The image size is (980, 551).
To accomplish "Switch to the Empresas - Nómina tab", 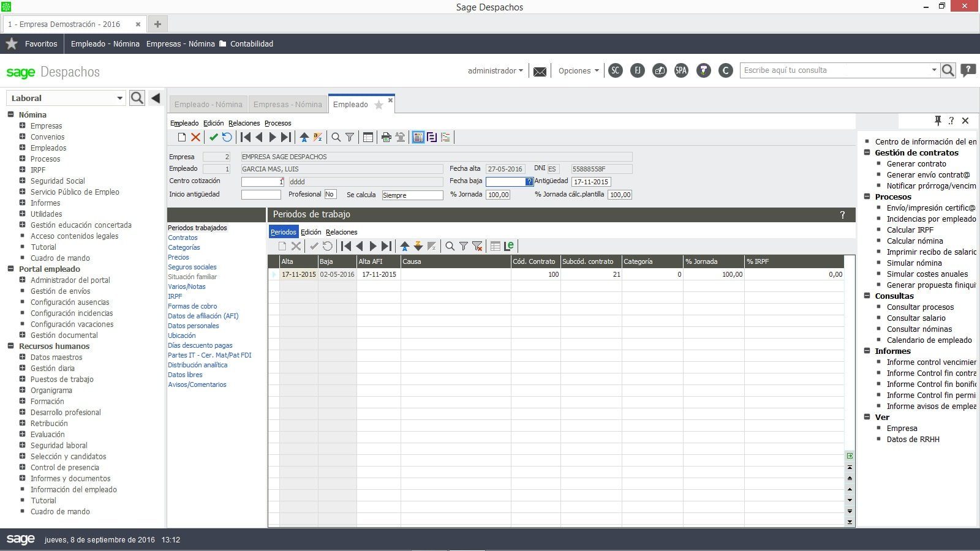I will pos(288,105).
